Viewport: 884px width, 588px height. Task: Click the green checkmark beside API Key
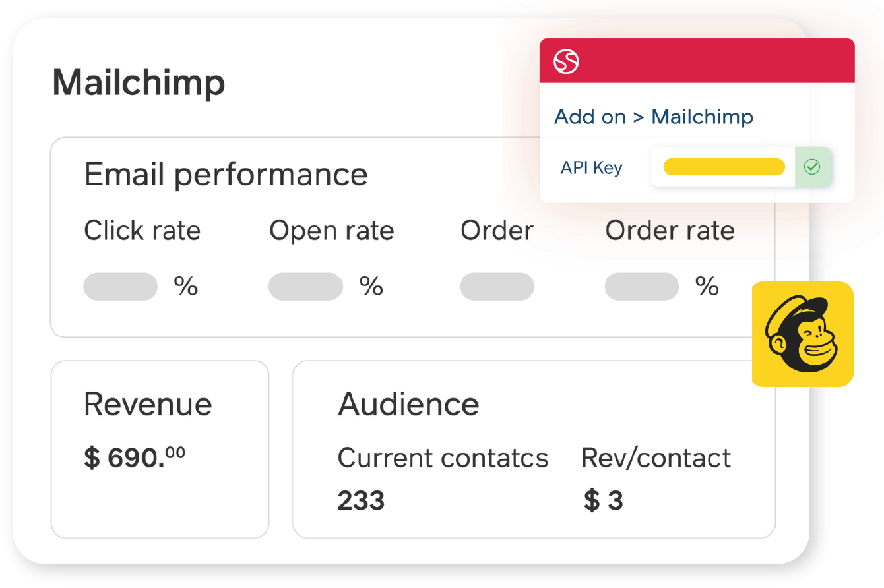[812, 167]
